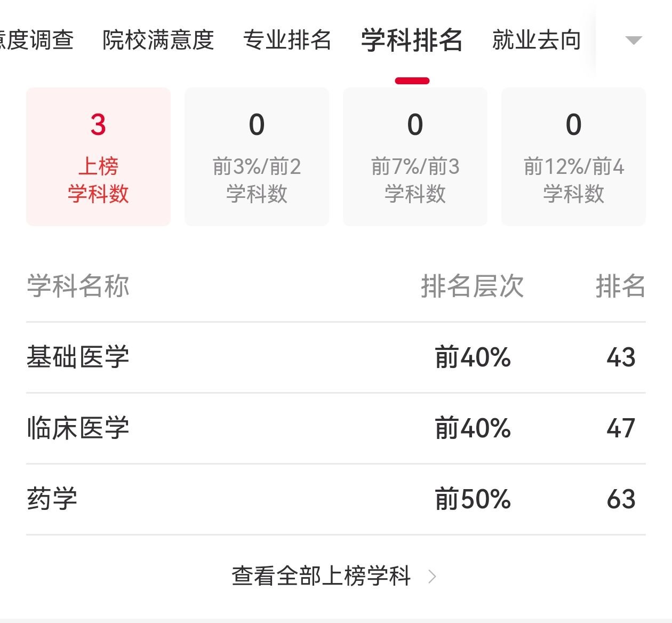Tap the chevron next to 查看全部上榜学科
This screenshot has width=672, height=623.
tap(432, 576)
